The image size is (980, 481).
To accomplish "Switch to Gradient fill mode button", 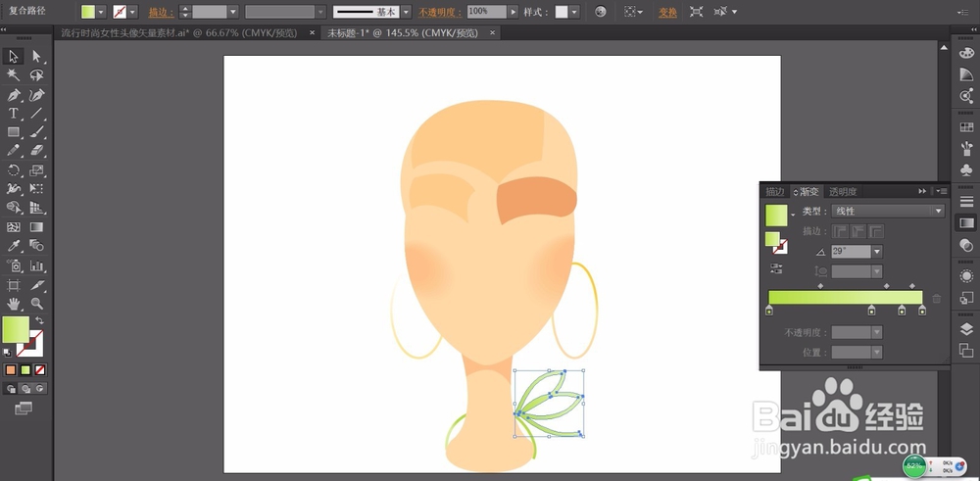I will [25, 369].
